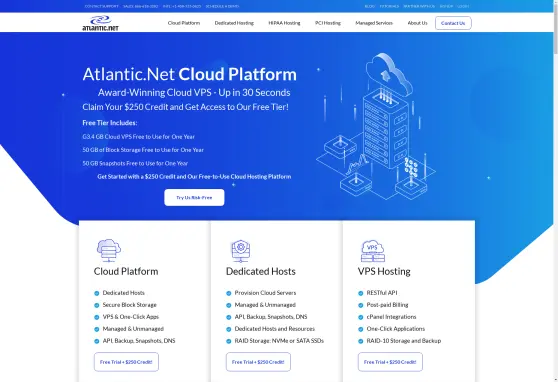Click the 'Atlantic.Net Cloud Platform' hero title
The width and height of the screenshot is (558, 382).
pos(190,74)
